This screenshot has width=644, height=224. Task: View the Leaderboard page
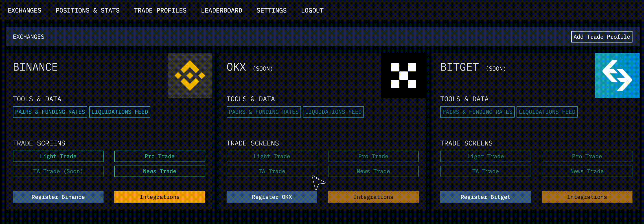click(x=221, y=11)
